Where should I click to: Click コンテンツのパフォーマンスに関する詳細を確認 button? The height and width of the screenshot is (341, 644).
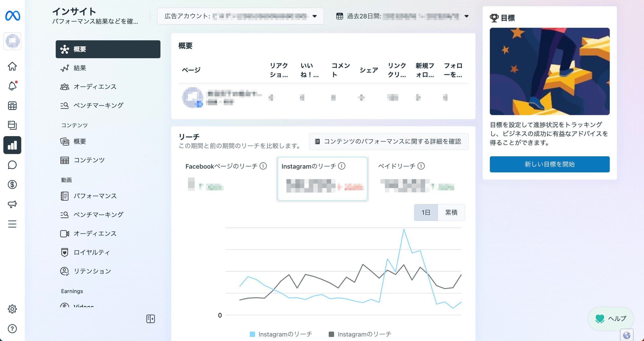(389, 141)
